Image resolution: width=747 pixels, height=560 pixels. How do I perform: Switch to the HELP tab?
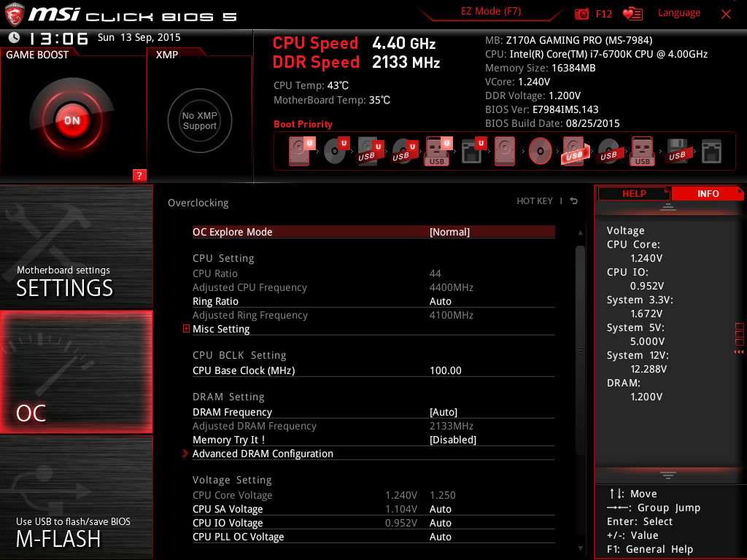[634, 194]
